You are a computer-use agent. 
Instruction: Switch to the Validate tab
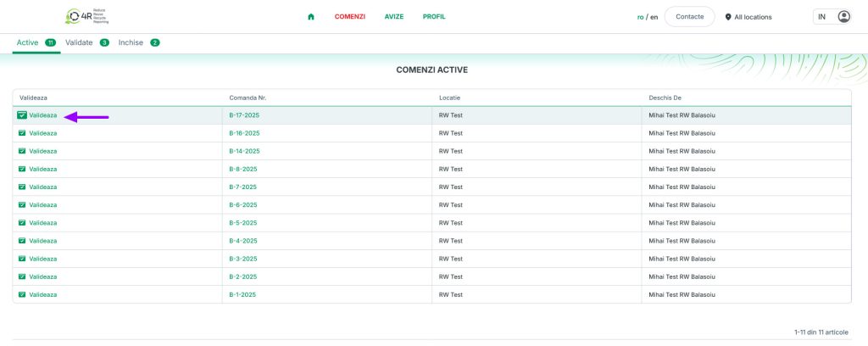[x=79, y=42]
